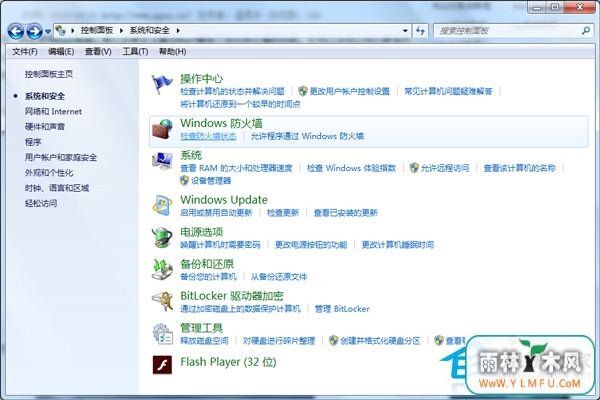
Task: Open the recent pages dropdown arrow
Action: pos(48,31)
